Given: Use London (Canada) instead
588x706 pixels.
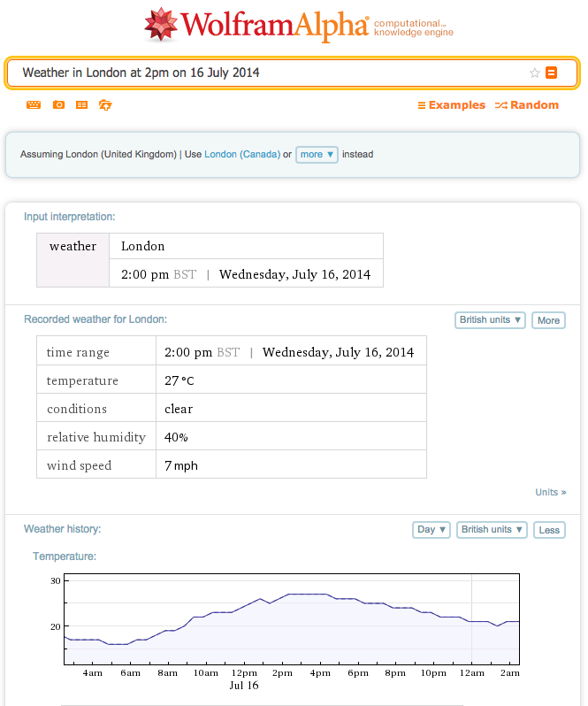Looking at the screenshot, I should (241, 154).
